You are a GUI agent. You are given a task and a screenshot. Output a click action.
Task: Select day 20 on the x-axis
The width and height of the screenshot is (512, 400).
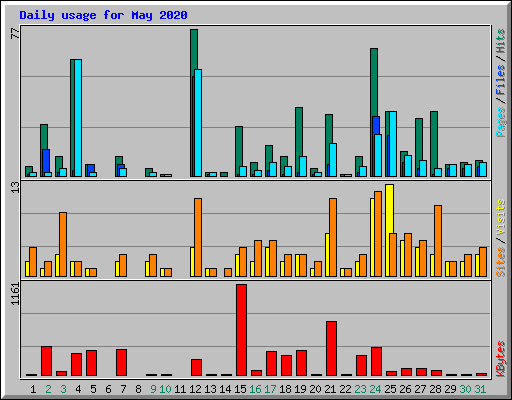click(315, 389)
